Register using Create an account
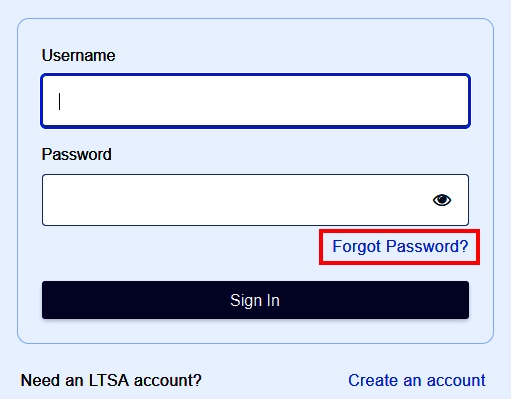The image size is (511, 399). click(x=417, y=380)
